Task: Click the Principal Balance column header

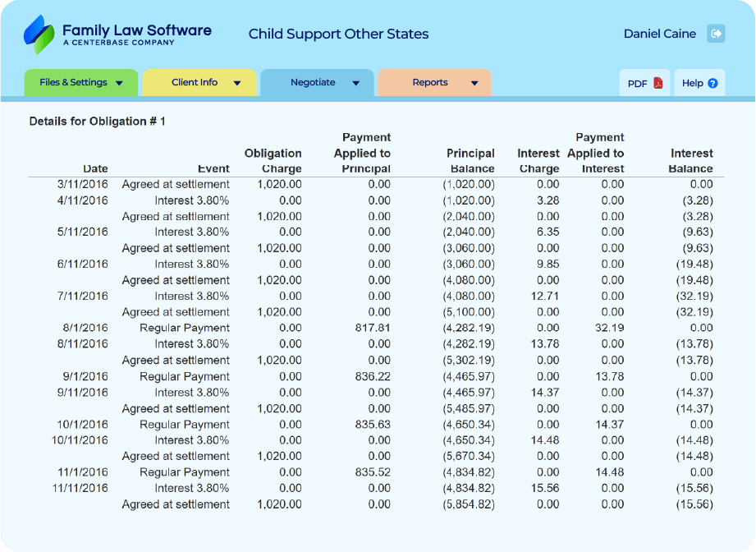Action: (x=470, y=160)
